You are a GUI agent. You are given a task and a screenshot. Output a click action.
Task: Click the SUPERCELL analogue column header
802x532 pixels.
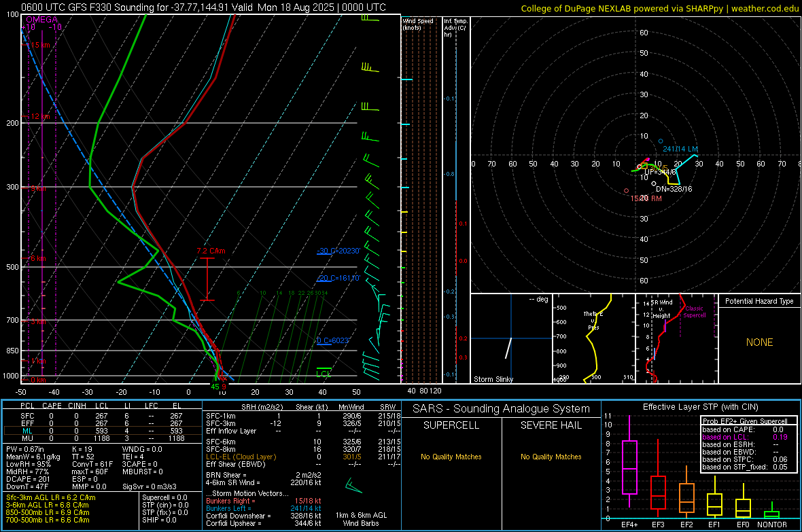click(x=451, y=425)
